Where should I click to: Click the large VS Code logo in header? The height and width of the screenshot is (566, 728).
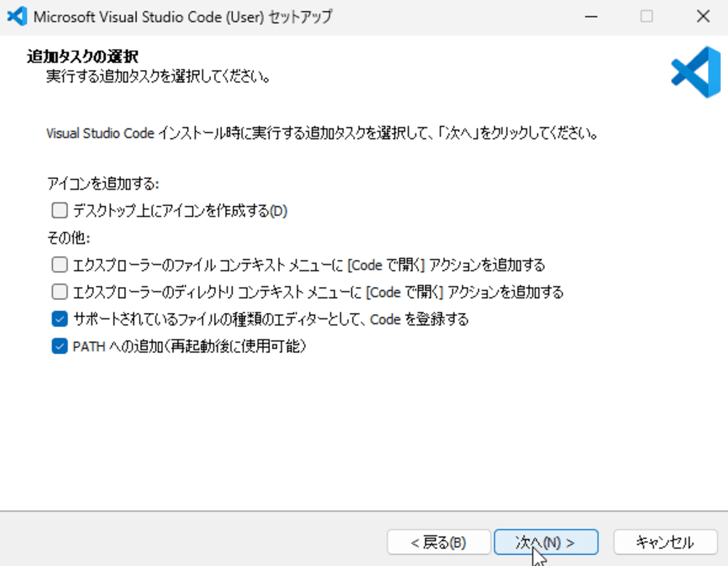point(696,72)
